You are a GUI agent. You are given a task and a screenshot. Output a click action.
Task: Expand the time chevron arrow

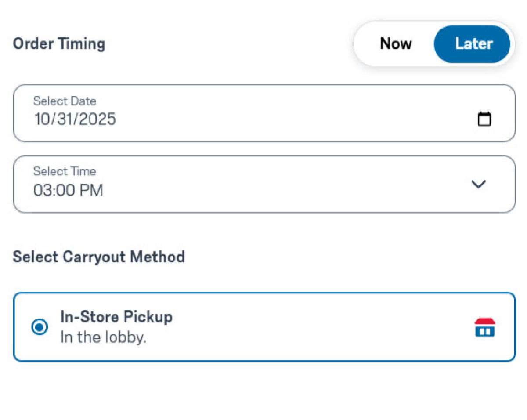click(x=478, y=185)
